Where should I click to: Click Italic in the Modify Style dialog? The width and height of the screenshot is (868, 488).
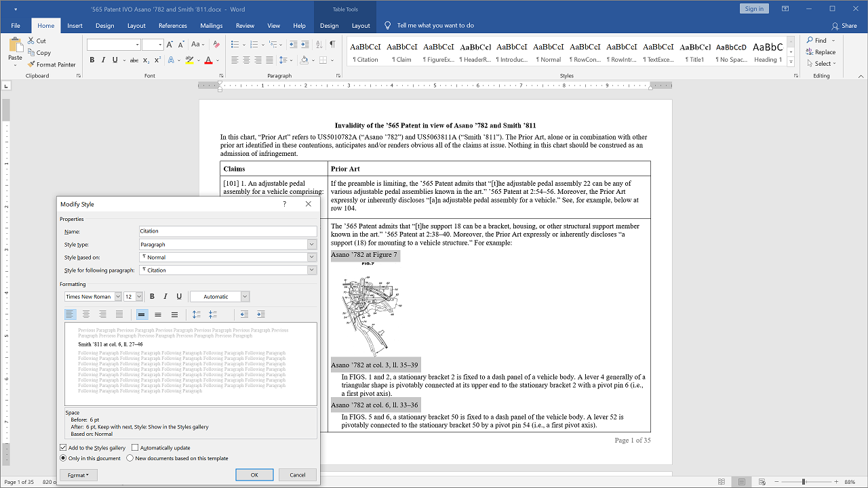tap(165, 296)
